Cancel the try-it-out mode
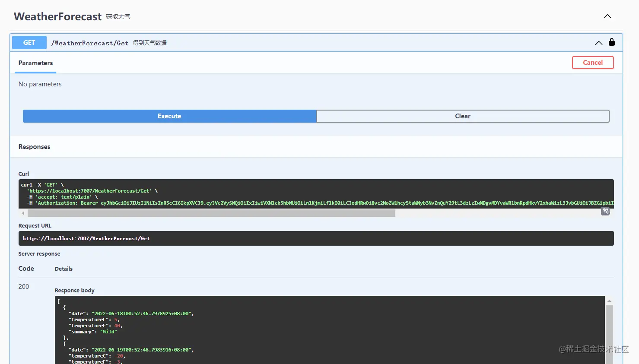 click(593, 63)
